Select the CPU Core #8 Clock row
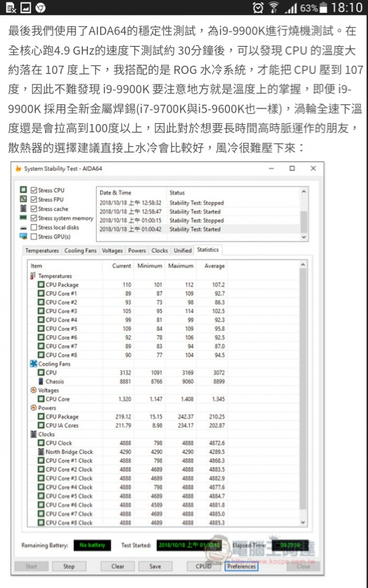 point(164,522)
